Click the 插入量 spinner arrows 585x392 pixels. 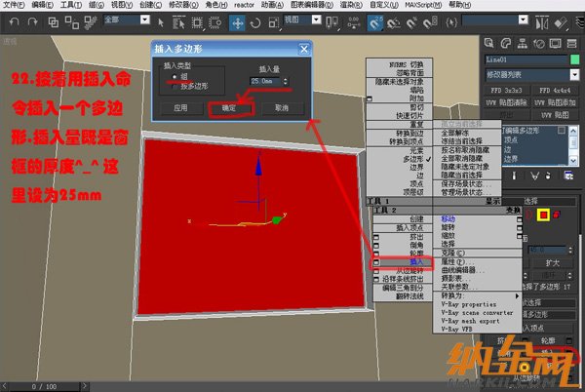286,81
